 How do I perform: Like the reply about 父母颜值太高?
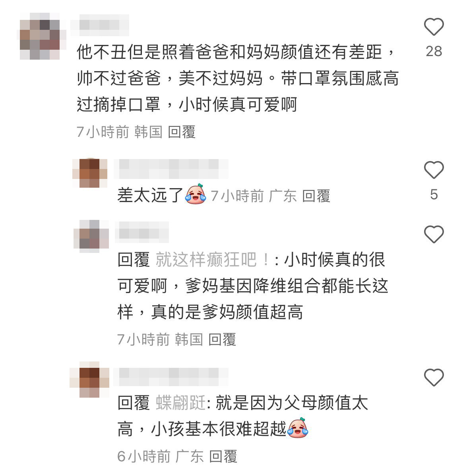pyautogui.click(x=434, y=377)
